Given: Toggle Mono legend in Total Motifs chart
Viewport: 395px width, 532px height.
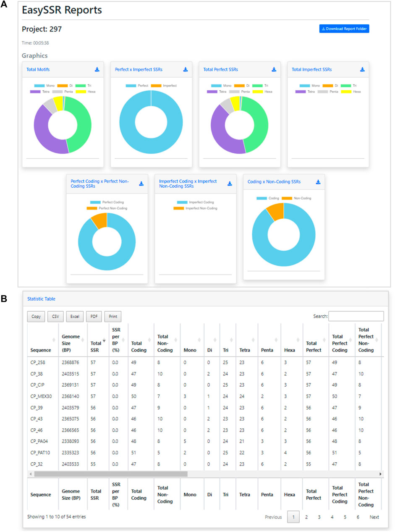Looking at the screenshot, I should pyautogui.click(x=45, y=86).
